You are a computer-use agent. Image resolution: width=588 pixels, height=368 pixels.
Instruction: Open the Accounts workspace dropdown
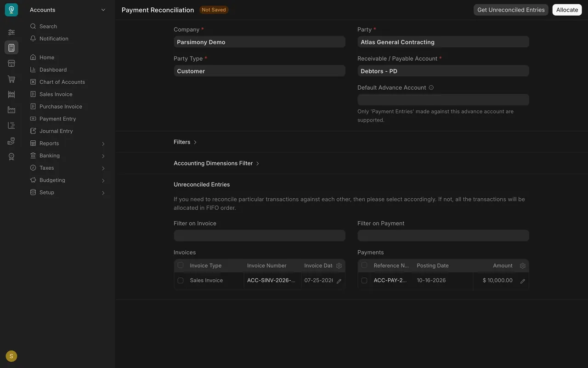(x=68, y=10)
